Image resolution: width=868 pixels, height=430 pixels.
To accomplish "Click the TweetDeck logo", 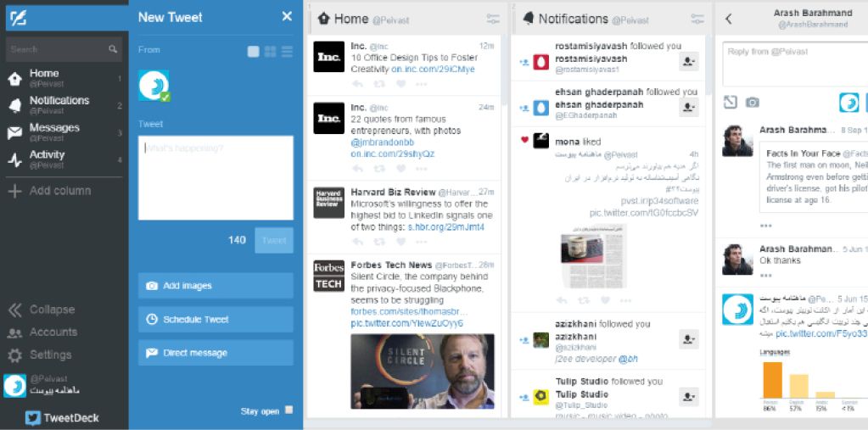I will tap(62, 418).
